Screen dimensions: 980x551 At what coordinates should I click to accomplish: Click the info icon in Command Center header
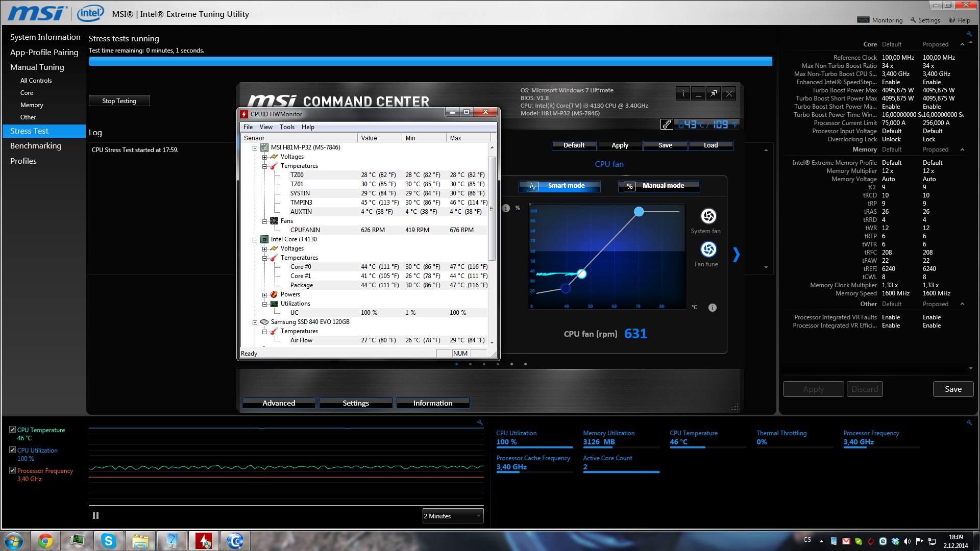[682, 93]
